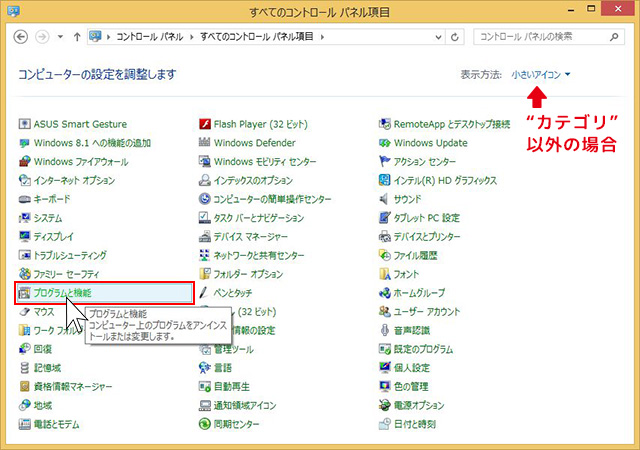This screenshot has height=450, width=640.
Task: Expand the chevron after すべてのコントロール パネル項目 breadcrumb
Action: [322, 37]
